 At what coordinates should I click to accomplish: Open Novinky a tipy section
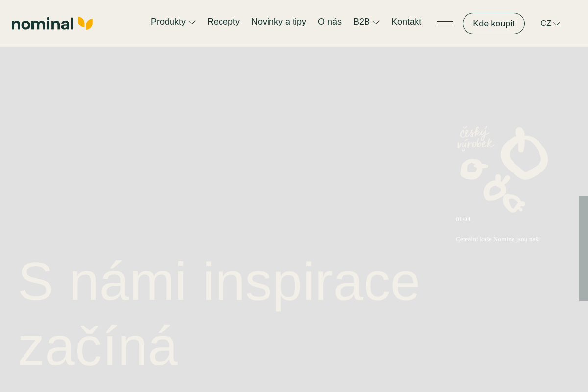(279, 22)
